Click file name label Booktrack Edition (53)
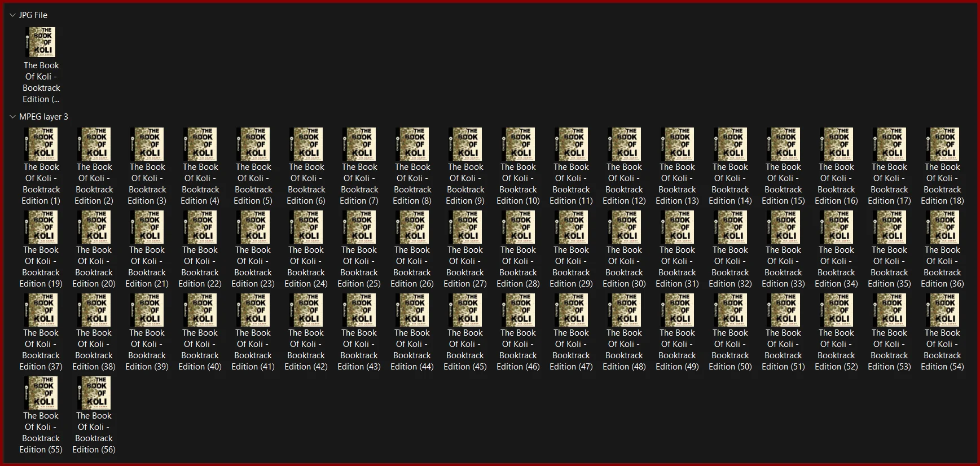Screen dimensions: 980x466 890,350
